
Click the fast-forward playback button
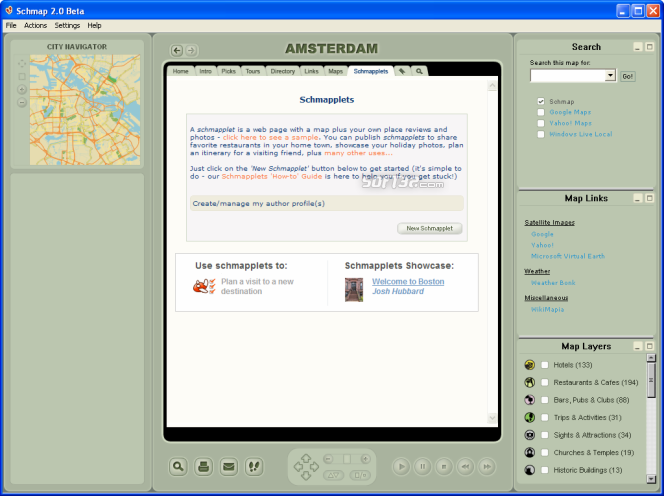487,467
